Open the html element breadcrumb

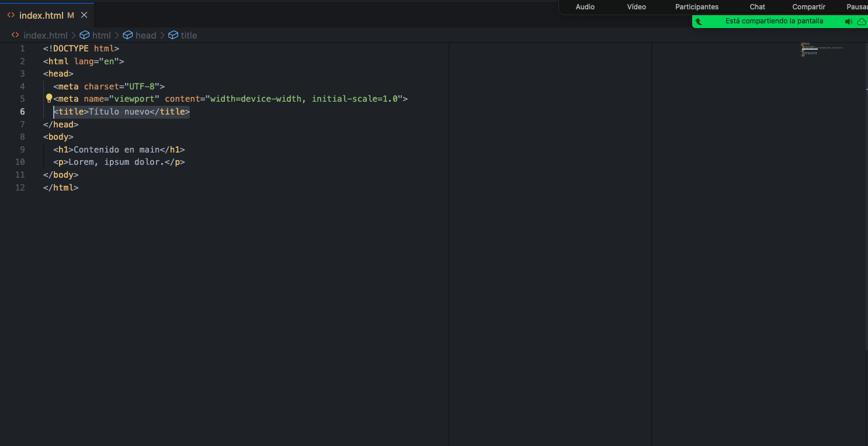pyautogui.click(x=102, y=35)
